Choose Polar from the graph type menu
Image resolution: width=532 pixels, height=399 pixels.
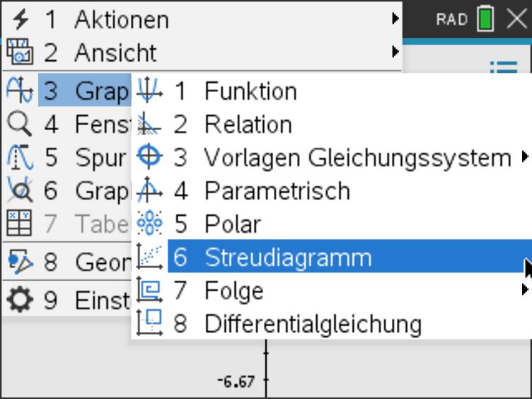[x=232, y=224]
